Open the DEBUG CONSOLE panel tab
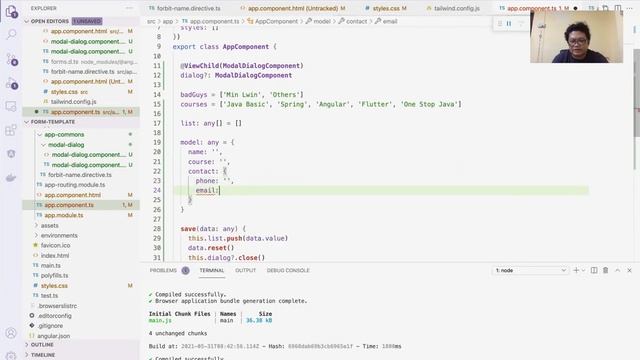Viewport: 640px width, 360px height. click(288, 270)
